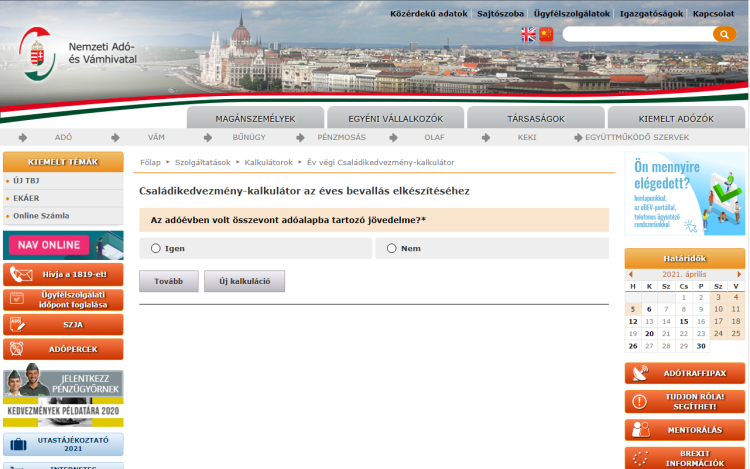Open the ADÓPERCEK alarm clock button
This screenshot has width=750, height=469.
click(63, 349)
